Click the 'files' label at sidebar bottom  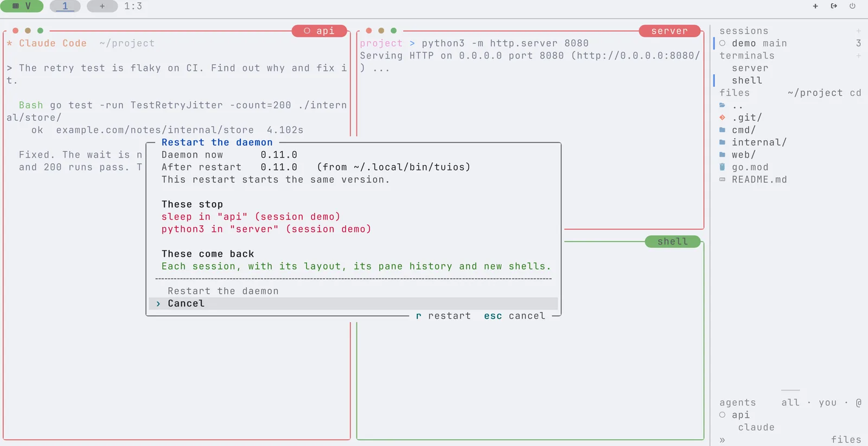tap(846, 440)
